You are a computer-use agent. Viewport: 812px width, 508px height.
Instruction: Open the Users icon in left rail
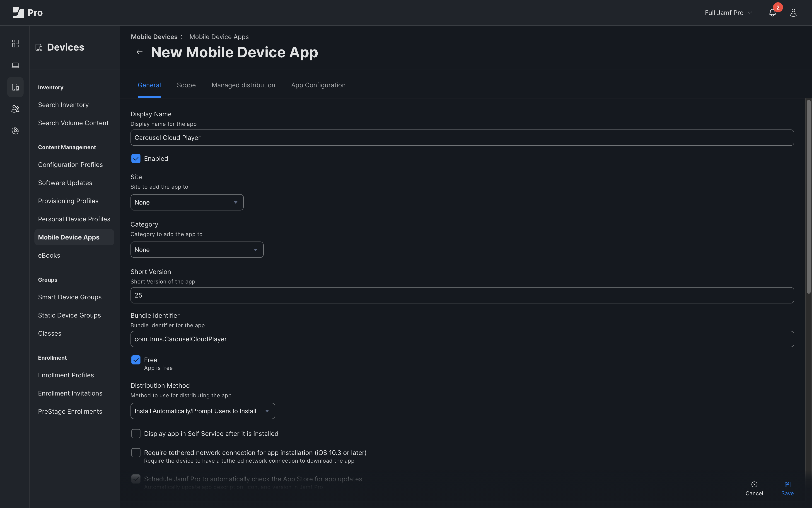pos(15,109)
